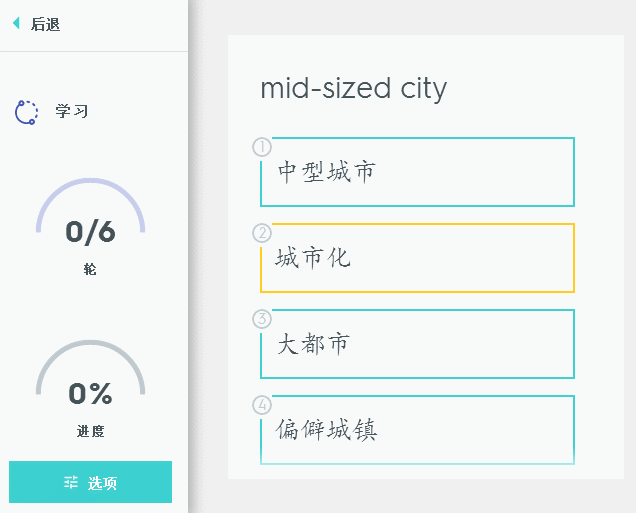Click the 0/6 rounds counter
The height and width of the screenshot is (513, 636).
pyautogui.click(x=90, y=232)
